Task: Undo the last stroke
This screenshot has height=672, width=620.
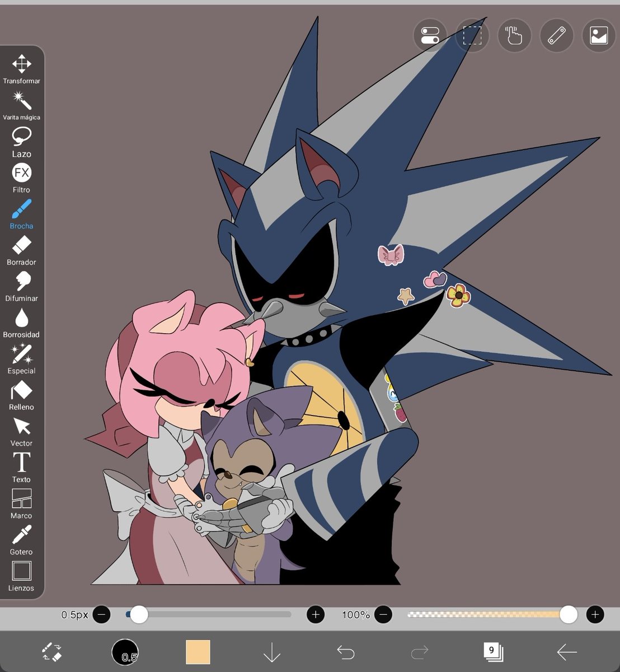Action: pyautogui.click(x=345, y=651)
